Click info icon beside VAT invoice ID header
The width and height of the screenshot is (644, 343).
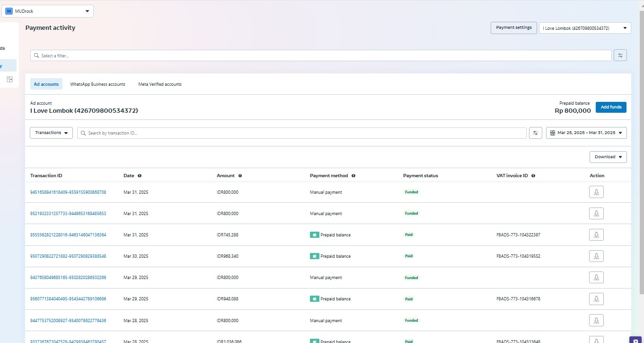(533, 176)
